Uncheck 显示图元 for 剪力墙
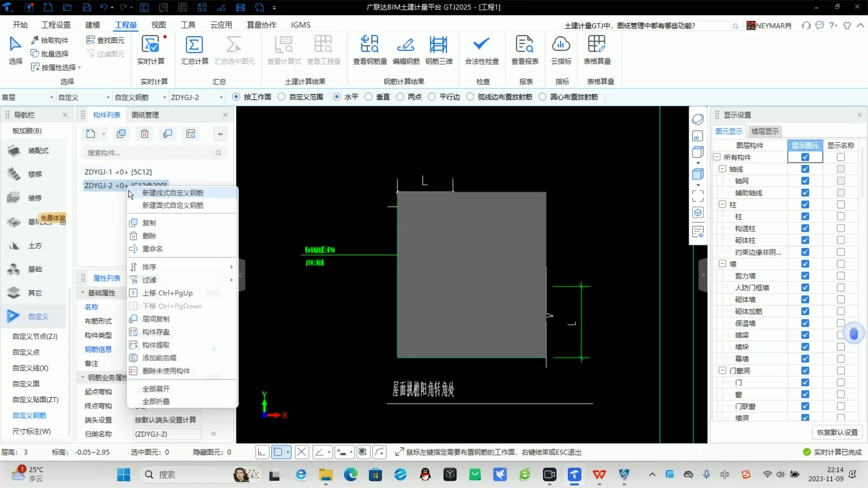The image size is (868, 488). (805, 276)
